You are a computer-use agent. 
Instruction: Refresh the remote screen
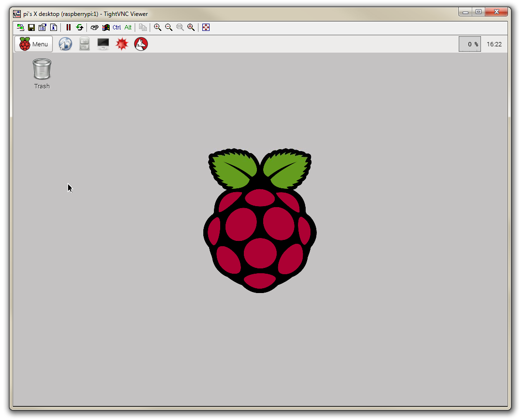79,28
